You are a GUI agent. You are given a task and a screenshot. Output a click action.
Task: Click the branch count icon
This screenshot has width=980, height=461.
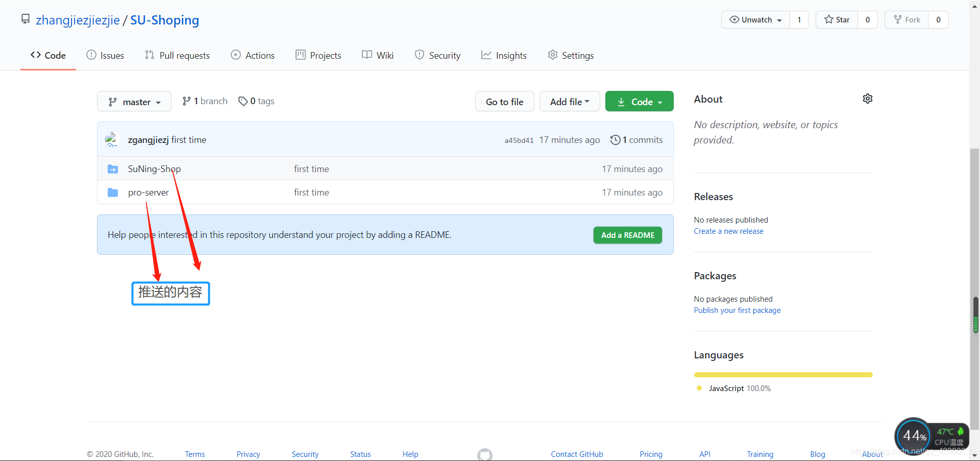(187, 101)
